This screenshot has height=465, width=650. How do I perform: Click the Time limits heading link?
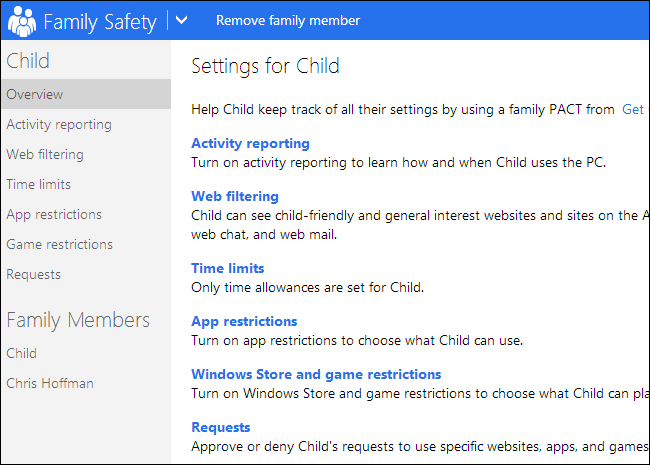pos(228,268)
